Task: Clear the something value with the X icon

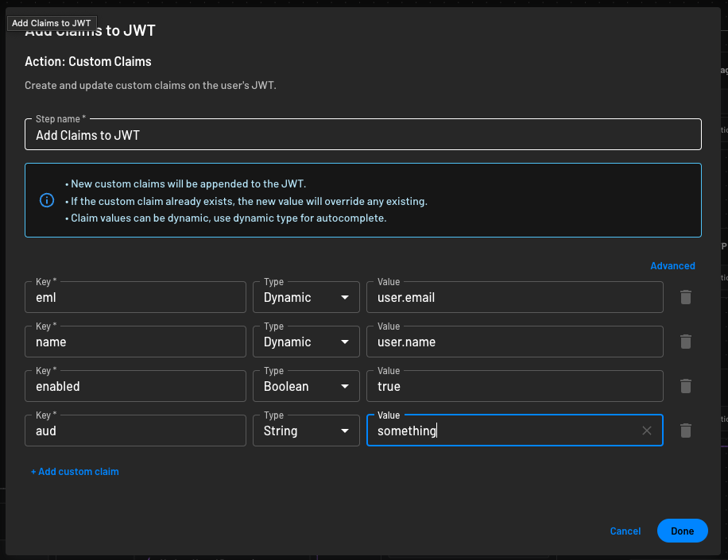Action: point(647,430)
